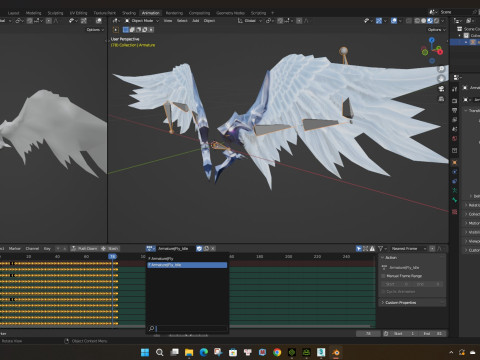
Task: Open the viewport Add menu
Action: click(x=195, y=21)
